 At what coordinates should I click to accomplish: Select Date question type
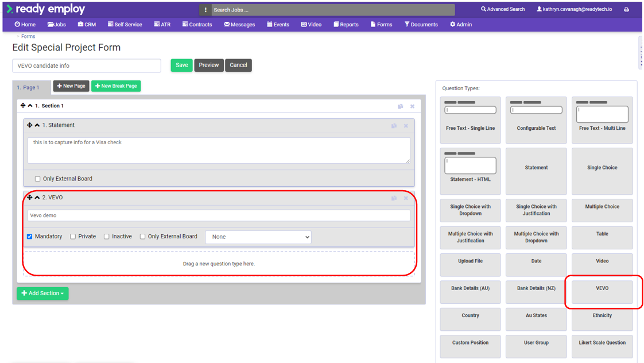536,265
